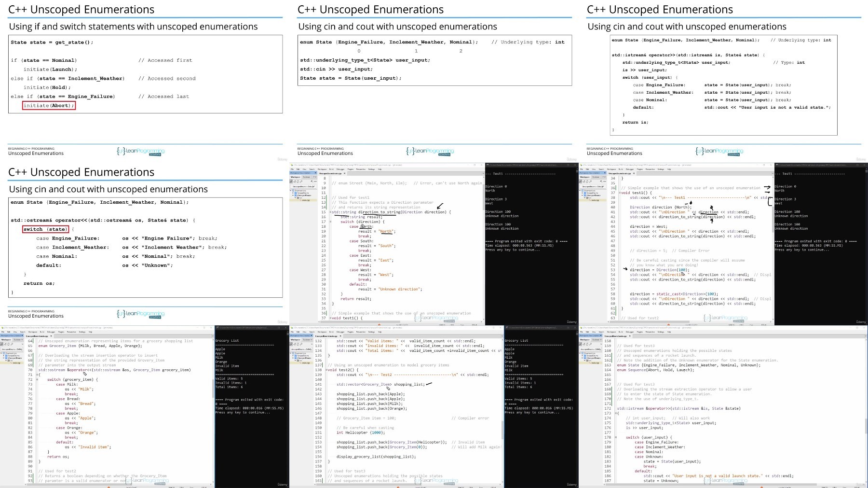Open build configuration dropdown in direction_to_string window

point(303,186)
